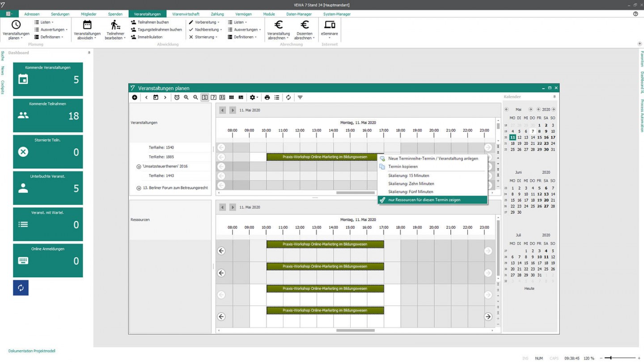Click the add new appointment plus icon
Screen dimensions: 644x362
point(135,98)
